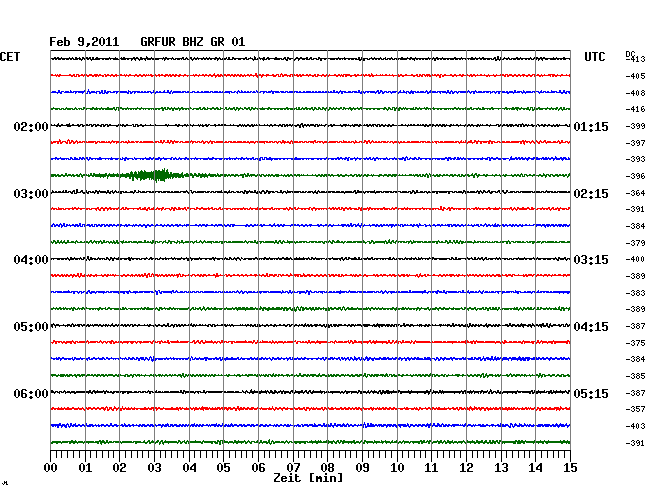Screen dimensions: 650x494
Task: Click the 06 minute axis label
Action: (258, 468)
